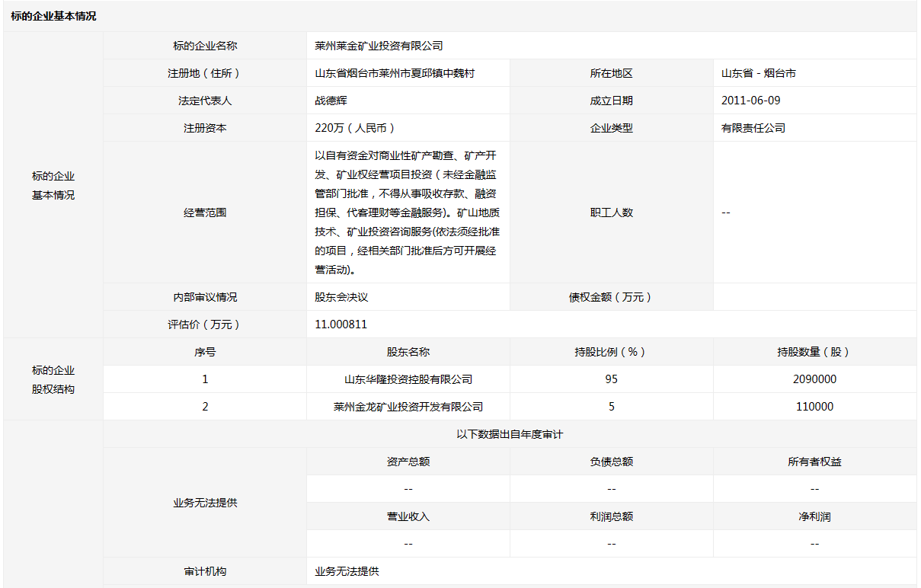
Task: Click the -- value beside 职工人数
Action: pos(726,213)
